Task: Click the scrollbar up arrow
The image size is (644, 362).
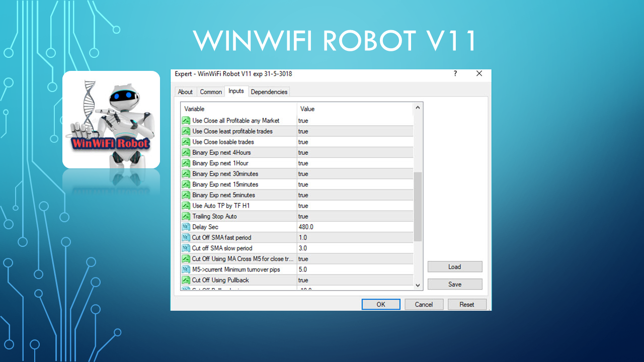Action: [x=418, y=108]
